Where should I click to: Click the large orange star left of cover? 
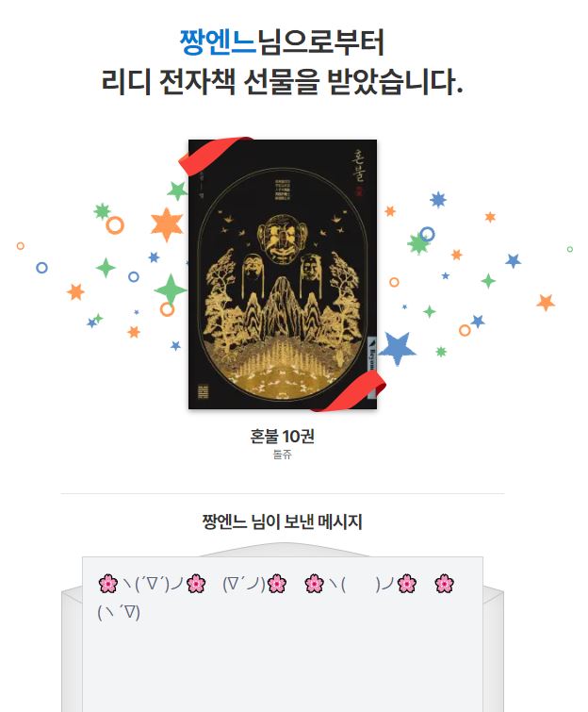[x=167, y=224]
